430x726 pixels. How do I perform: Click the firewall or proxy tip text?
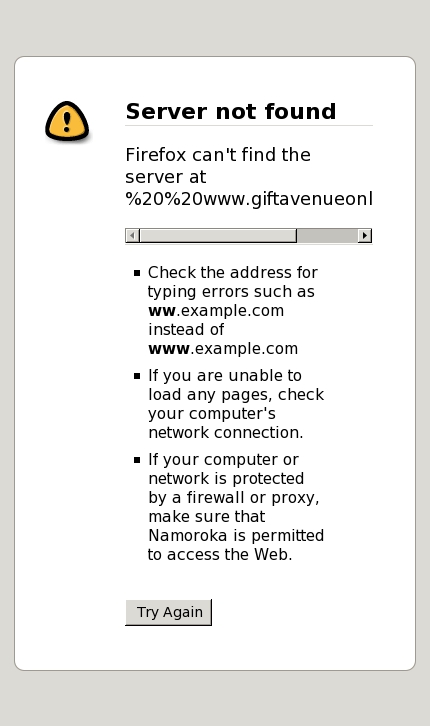(236, 507)
